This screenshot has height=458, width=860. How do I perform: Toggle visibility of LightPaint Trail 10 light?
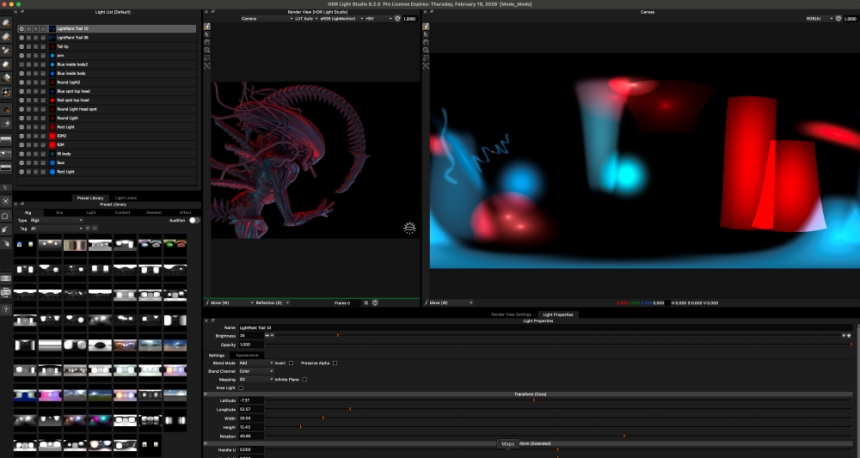coord(21,29)
